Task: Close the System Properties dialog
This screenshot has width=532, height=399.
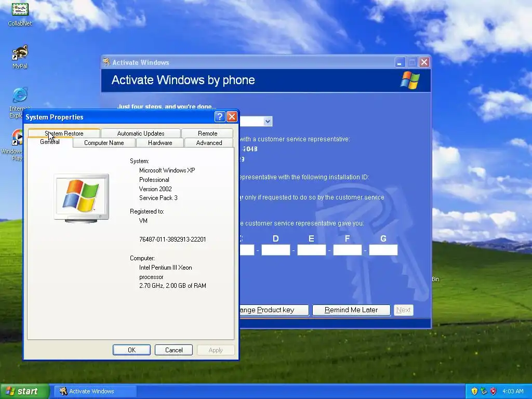Action: 232,117
